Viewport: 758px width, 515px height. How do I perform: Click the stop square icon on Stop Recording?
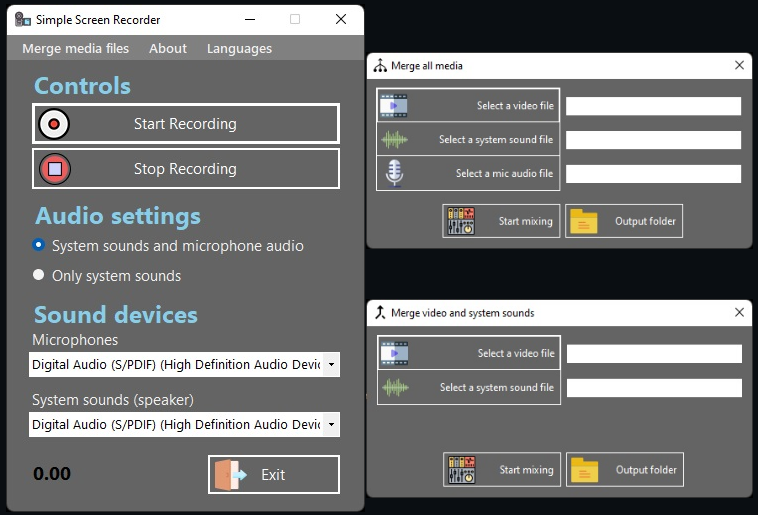[x=55, y=169]
